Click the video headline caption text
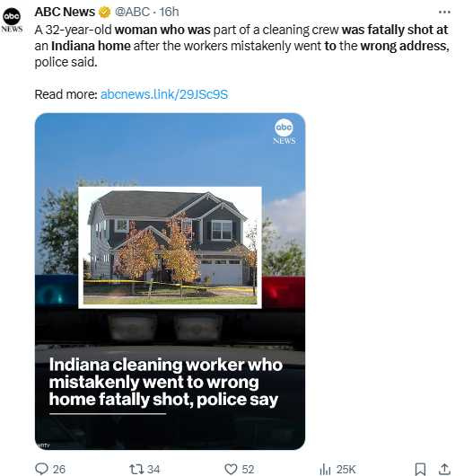The image size is (464, 476). click(166, 382)
